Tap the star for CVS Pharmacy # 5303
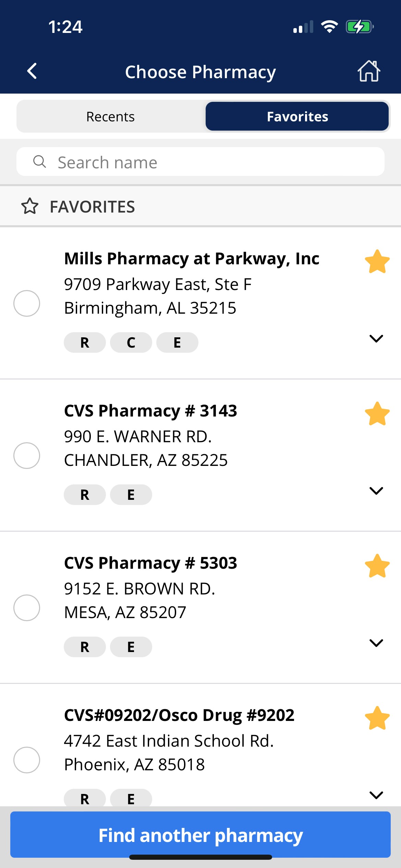Image resolution: width=401 pixels, height=868 pixels. click(377, 566)
